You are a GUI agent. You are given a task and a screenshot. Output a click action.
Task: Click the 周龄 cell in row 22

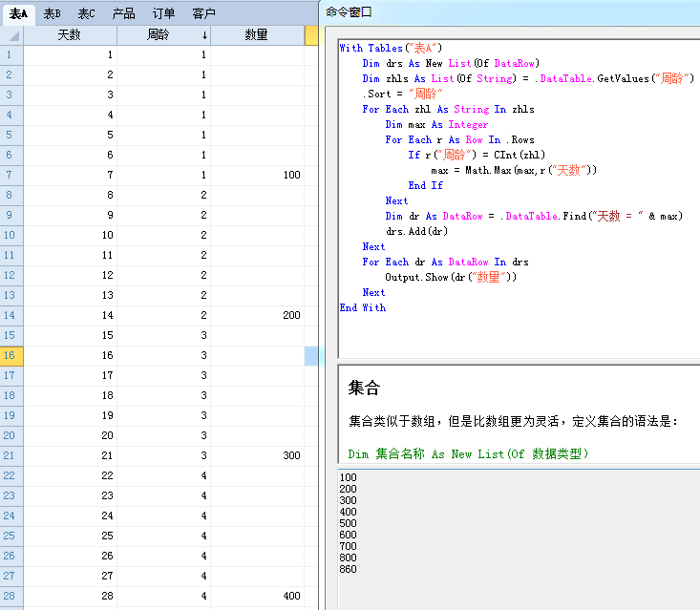(x=164, y=475)
